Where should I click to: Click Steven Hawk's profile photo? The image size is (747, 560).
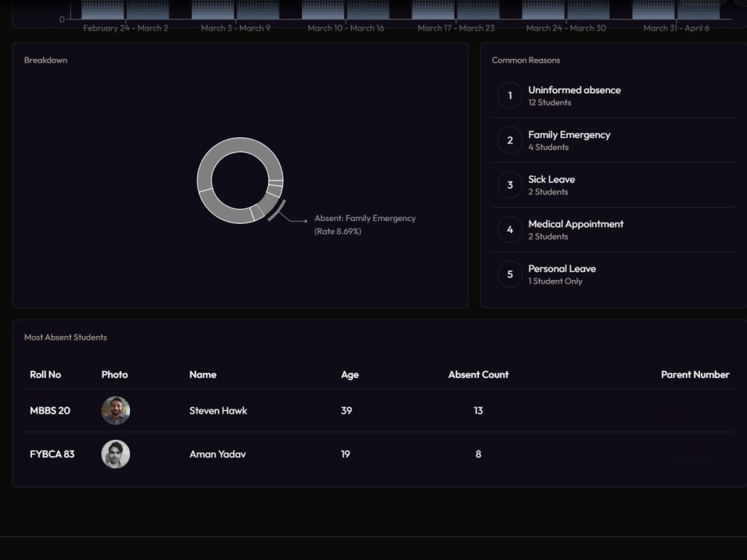click(116, 411)
